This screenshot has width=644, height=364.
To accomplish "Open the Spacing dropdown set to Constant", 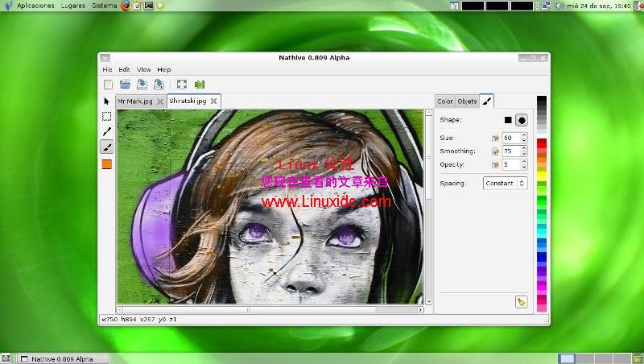I will click(x=506, y=183).
